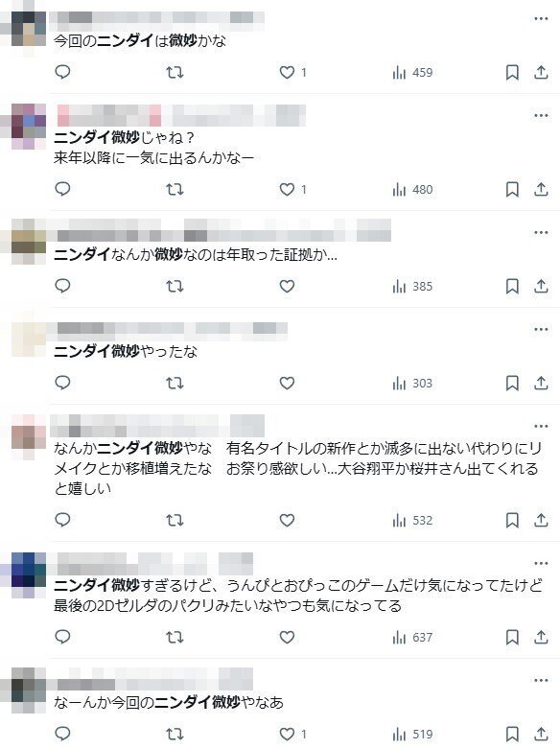Reply to the tweet about 2Dゼルダ
This screenshot has height=749, width=560.
[62, 637]
